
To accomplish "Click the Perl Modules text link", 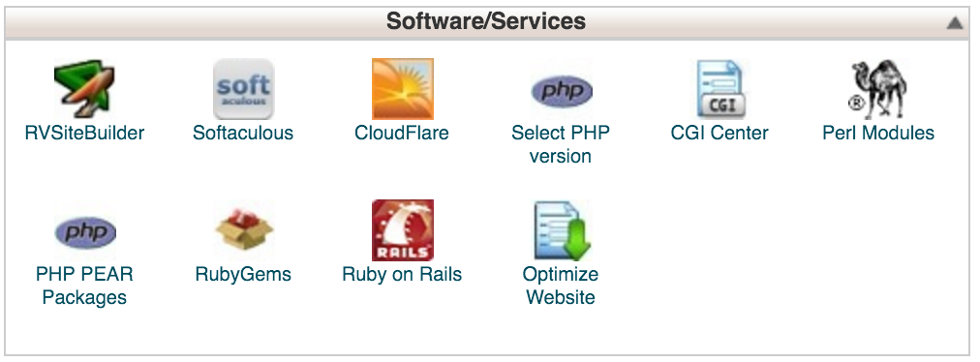I will pyautogui.click(x=878, y=133).
